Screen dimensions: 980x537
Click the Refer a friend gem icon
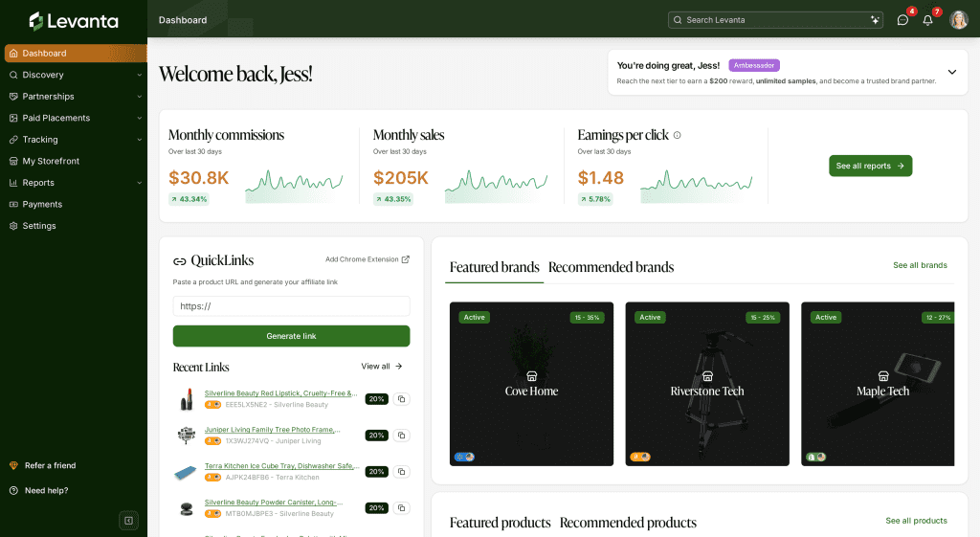pyautogui.click(x=13, y=466)
